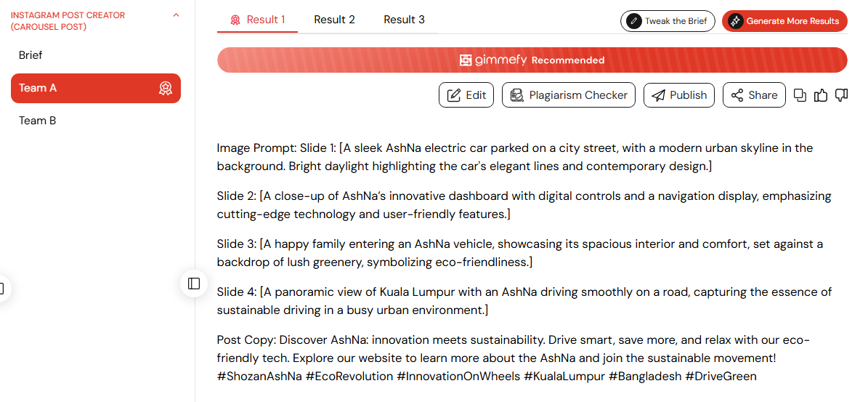Toggle the sidebar panel icon
The image size is (868, 402).
point(194,284)
